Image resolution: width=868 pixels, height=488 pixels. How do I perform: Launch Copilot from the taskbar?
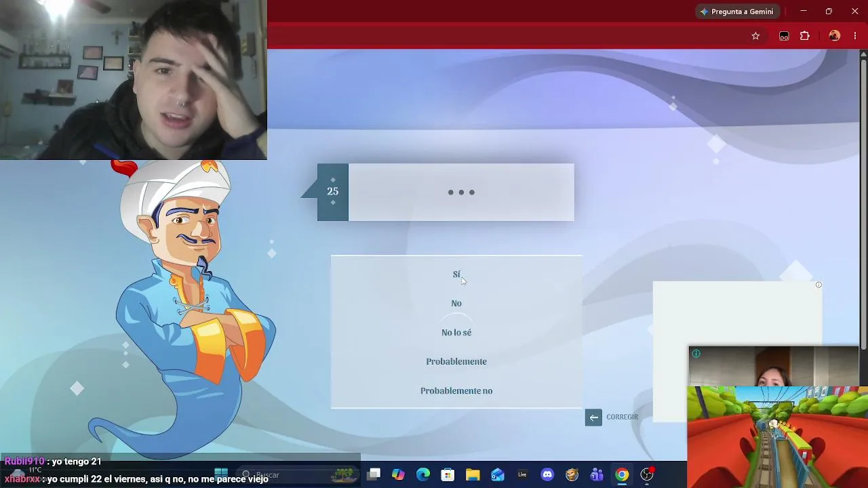pyautogui.click(x=398, y=475)
